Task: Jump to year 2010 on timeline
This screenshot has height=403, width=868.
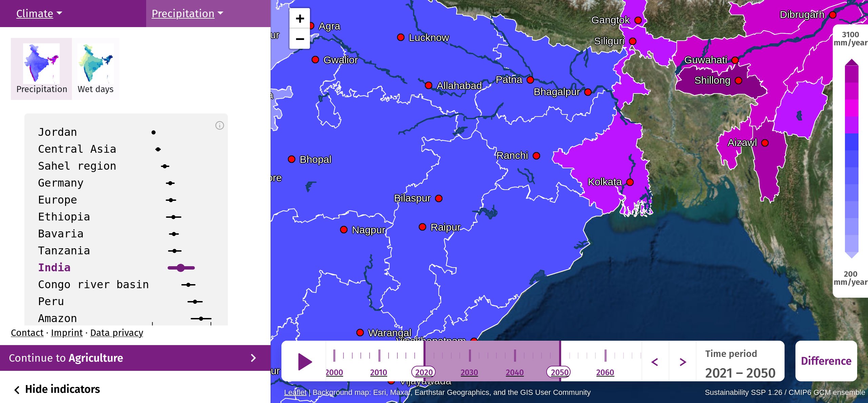Action: [x=379, y=373]
